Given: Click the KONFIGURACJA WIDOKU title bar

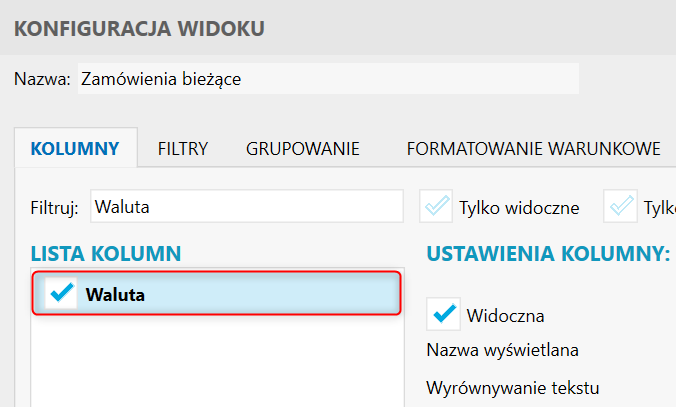Looking at the screenshot, I should [139, 28].
